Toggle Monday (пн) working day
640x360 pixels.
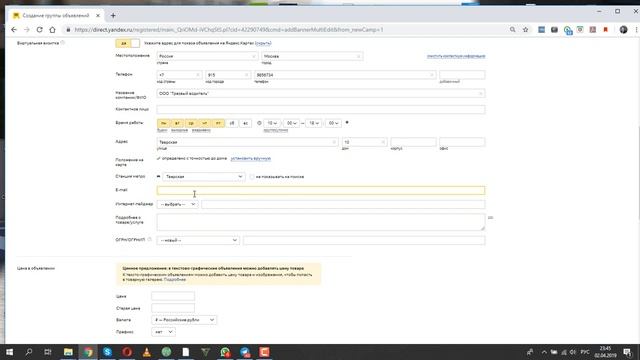pyautogui.click(x=164, y=123)
